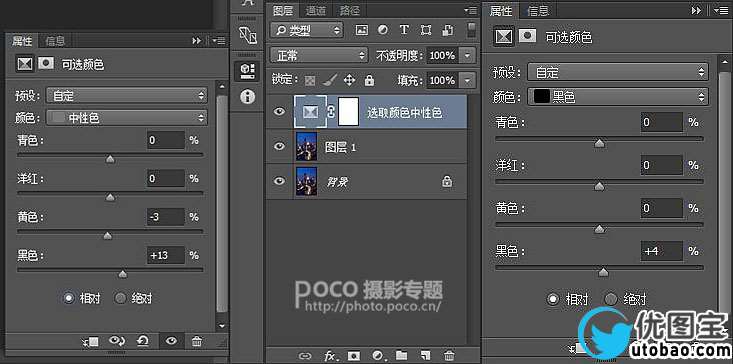Click 黄色 slider handle in left panel

(108, 236)
